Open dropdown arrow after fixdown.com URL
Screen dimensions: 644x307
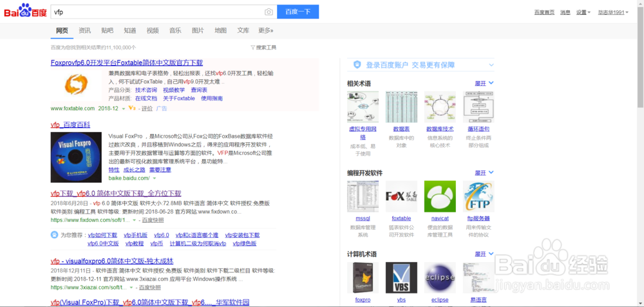[x=135, y=220]
